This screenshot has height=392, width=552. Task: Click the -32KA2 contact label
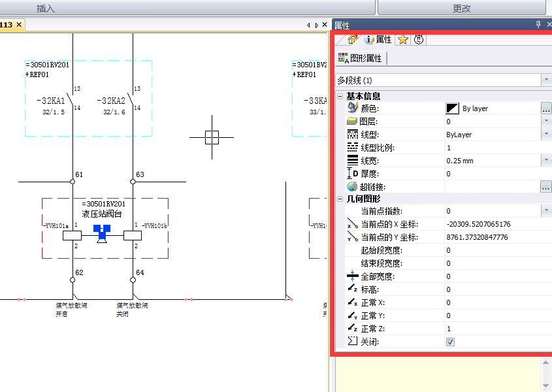(111, 101)
